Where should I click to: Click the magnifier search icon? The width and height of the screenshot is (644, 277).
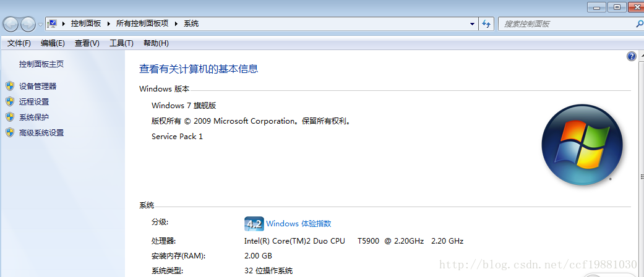point(639,23)
